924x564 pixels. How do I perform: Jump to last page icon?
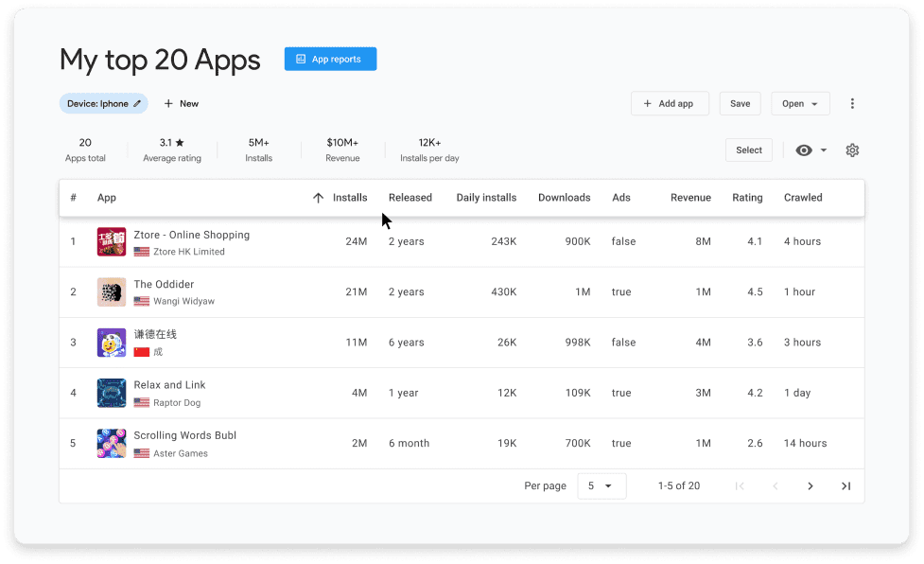pos(846,486)
